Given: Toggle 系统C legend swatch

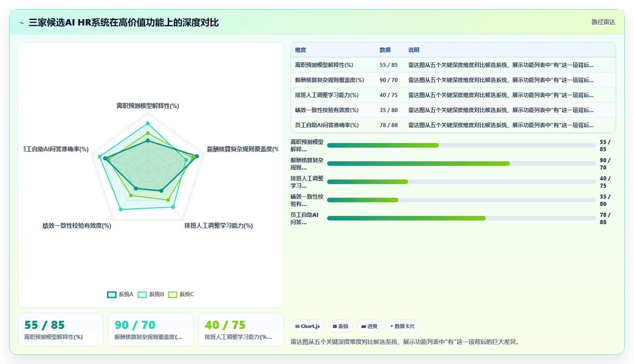Looking at the screenshot, I should [172, 294].
